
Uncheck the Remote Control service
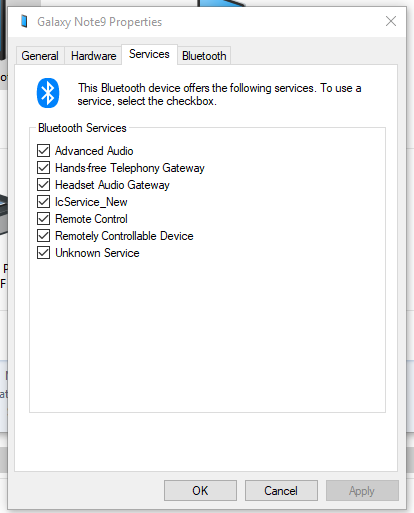[x=43, y=219]
